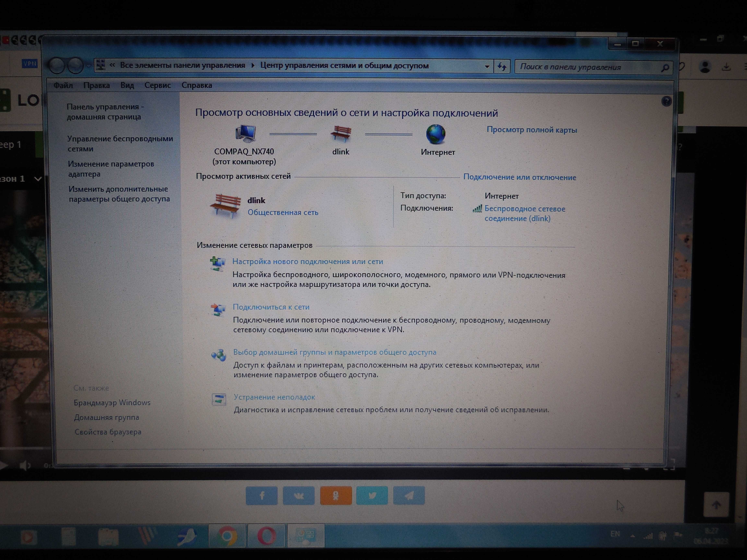This screenshot has height=560, width=747.
Task: Share via Telegram button in browser window
Action: tap(409, 496)
